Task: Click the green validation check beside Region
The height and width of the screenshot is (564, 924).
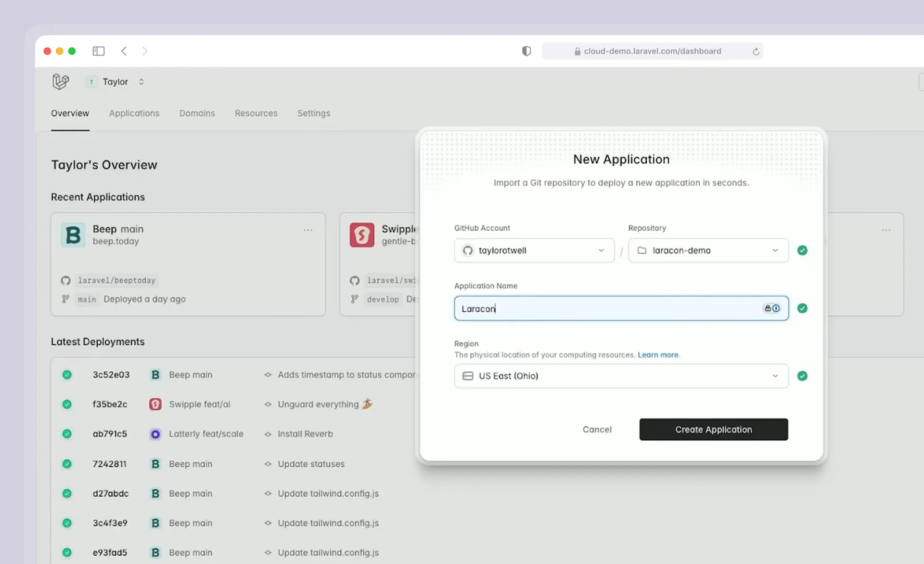Action: coord(802,376)
